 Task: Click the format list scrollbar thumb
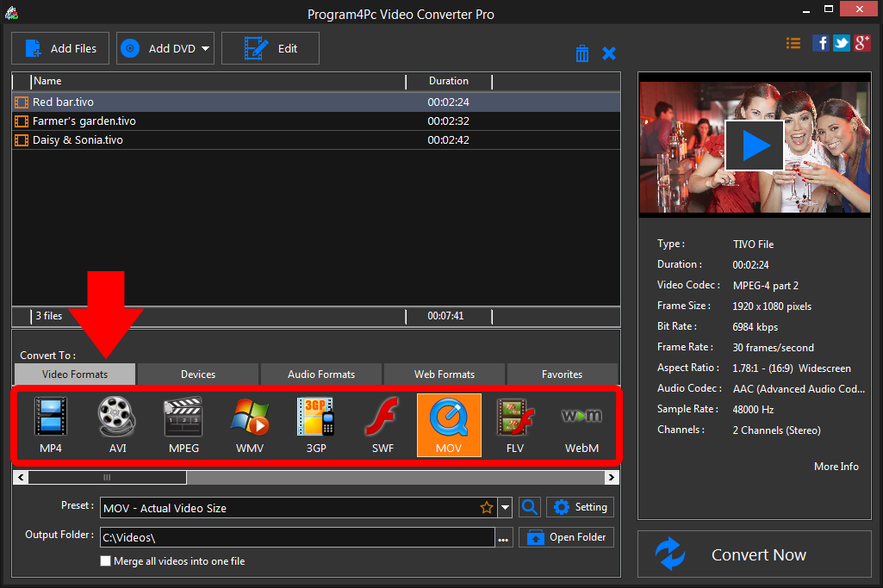[107, 478]
